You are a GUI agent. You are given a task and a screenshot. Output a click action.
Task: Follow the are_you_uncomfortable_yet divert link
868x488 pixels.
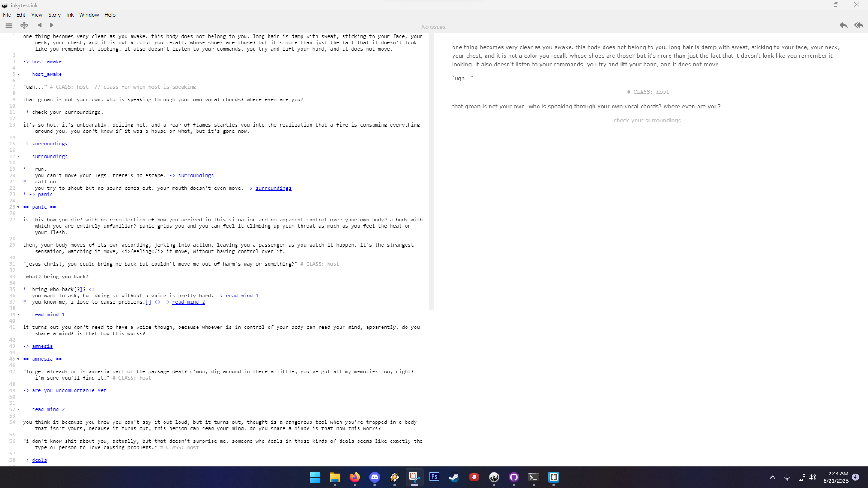point(69,391)
